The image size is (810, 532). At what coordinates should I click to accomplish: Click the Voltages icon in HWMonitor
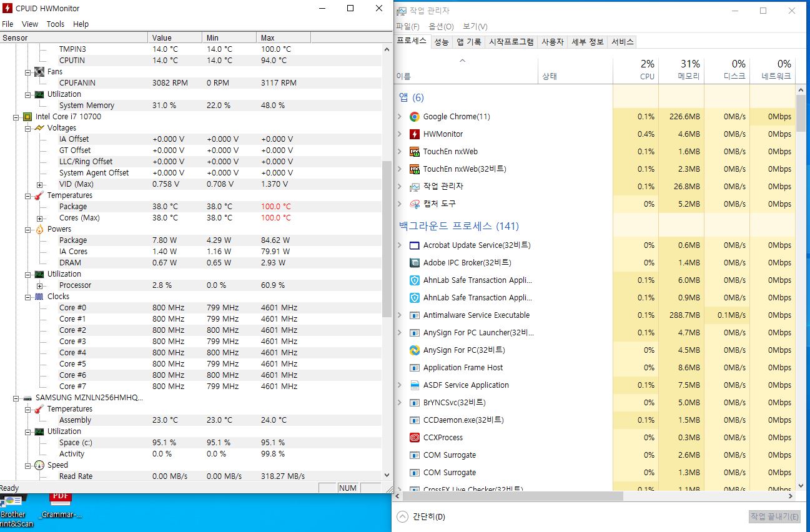(x=39, y=128)
